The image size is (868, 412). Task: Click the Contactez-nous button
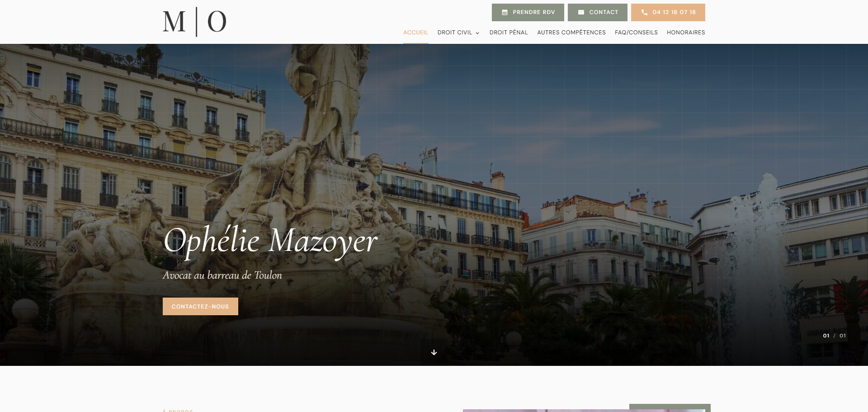click(200, 307)
